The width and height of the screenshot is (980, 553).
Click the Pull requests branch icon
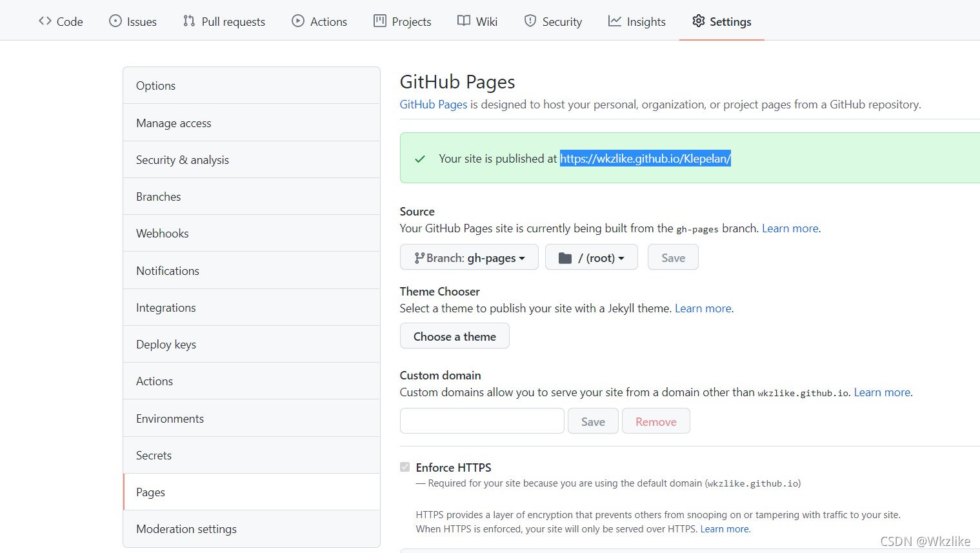pyautogui.click(x=189, y=21)
